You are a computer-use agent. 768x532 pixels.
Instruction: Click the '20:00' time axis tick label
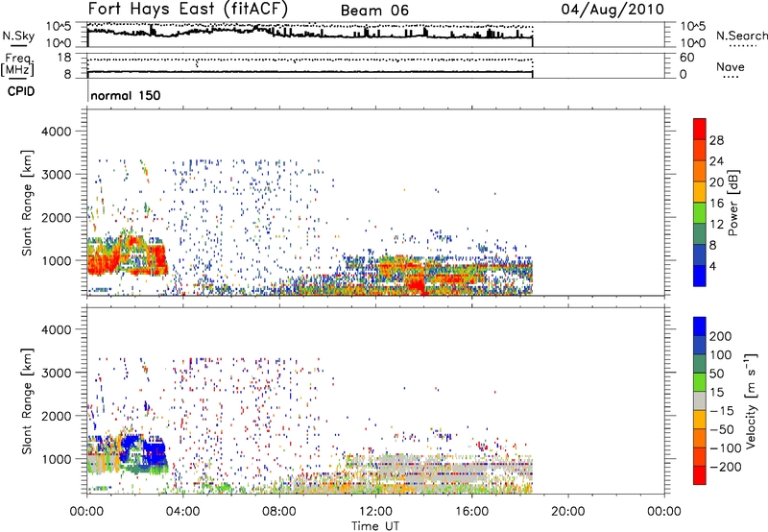(567, 512)
